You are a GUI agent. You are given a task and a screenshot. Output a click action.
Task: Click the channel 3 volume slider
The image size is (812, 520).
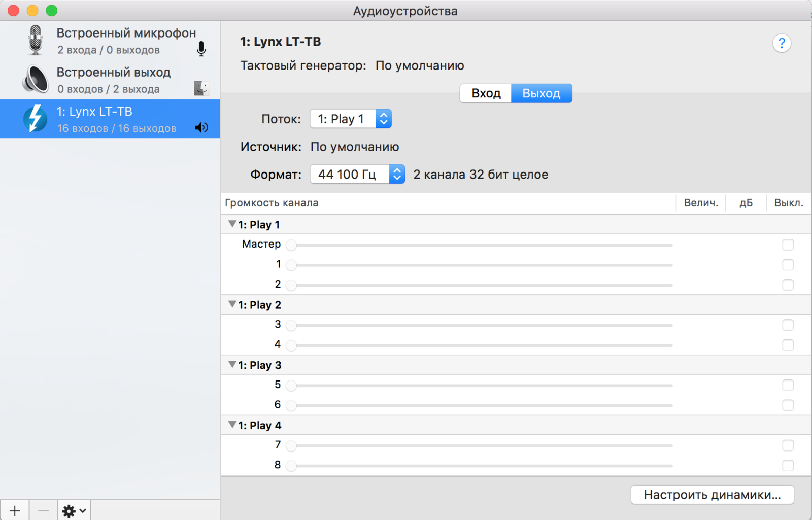point(479,325)
